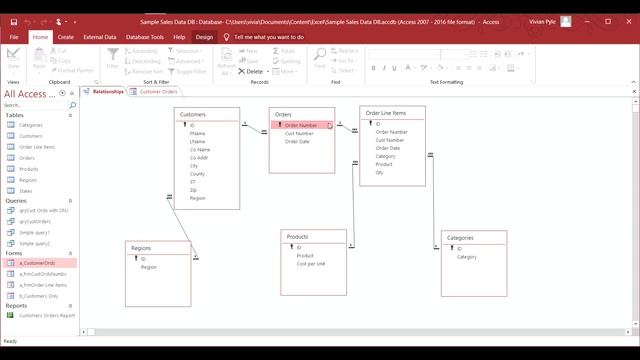This screenshot has height=360, width=640.
Task: Open the Go To dropdown
Action: pos(344,60)
